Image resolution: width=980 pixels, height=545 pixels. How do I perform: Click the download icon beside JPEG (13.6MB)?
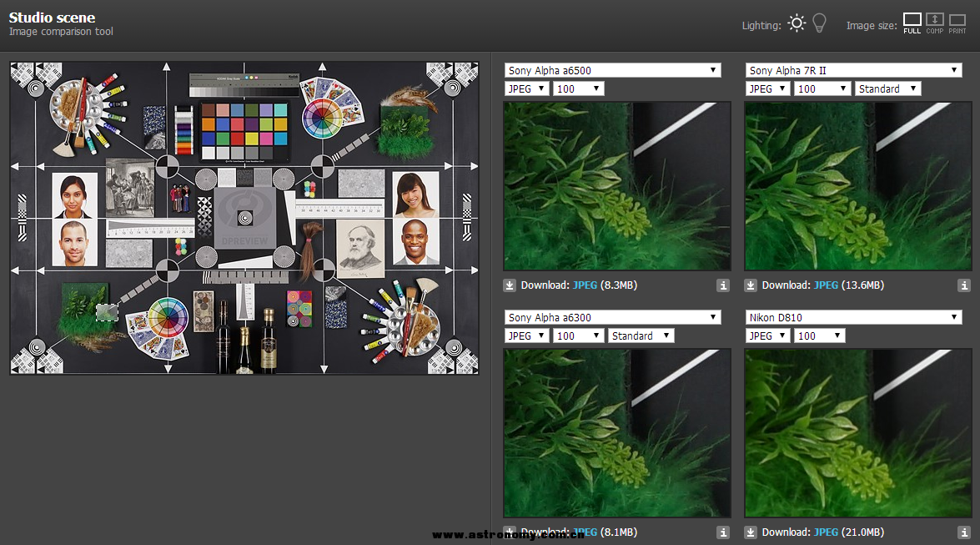coord(751,285)
